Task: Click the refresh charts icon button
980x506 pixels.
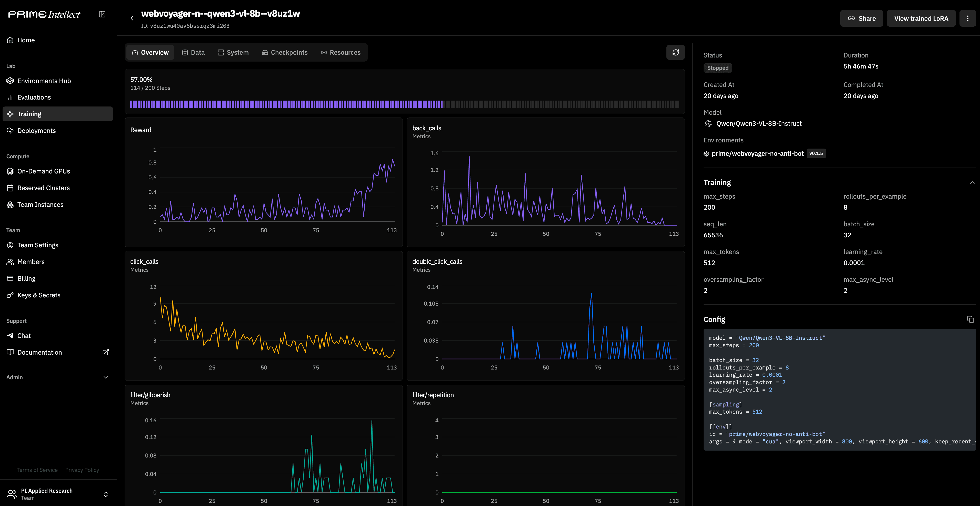Action: (675, 53)
